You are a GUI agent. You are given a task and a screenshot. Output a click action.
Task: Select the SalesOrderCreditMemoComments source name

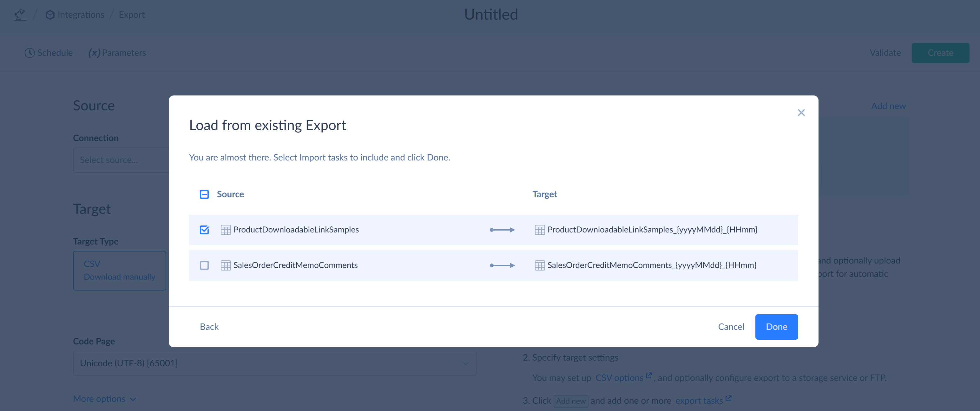coord(295,265)
